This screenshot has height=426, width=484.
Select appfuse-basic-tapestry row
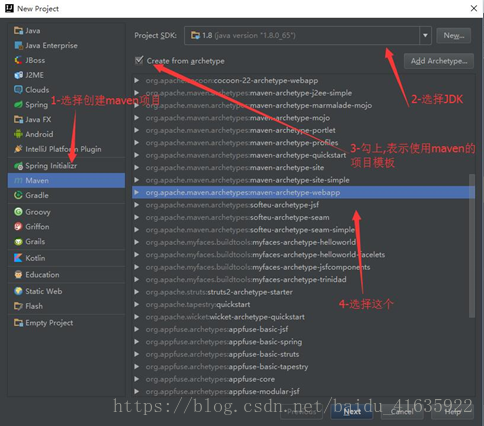[303, 367]
